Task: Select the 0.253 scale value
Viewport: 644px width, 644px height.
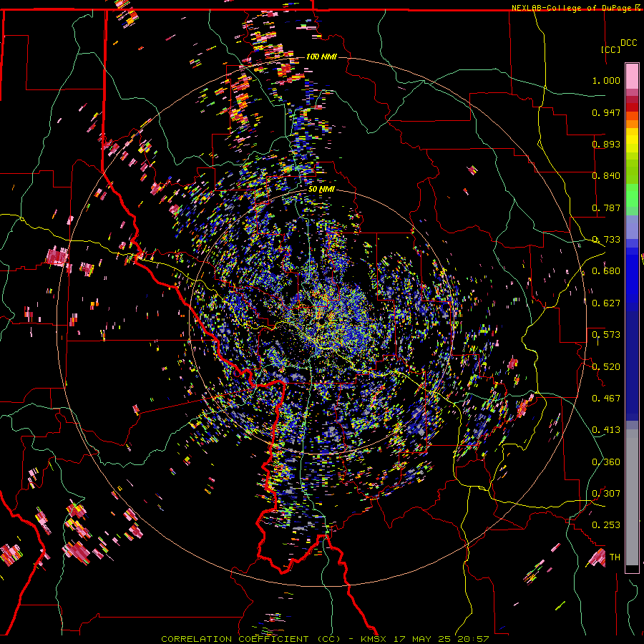Action: [x=606, y=525]
